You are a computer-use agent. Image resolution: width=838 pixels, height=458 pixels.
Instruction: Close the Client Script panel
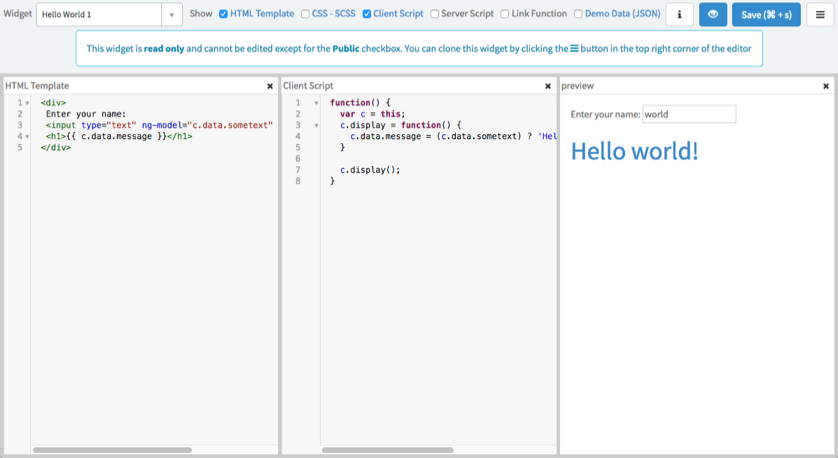pyautogui.click(x=548, y=86)
